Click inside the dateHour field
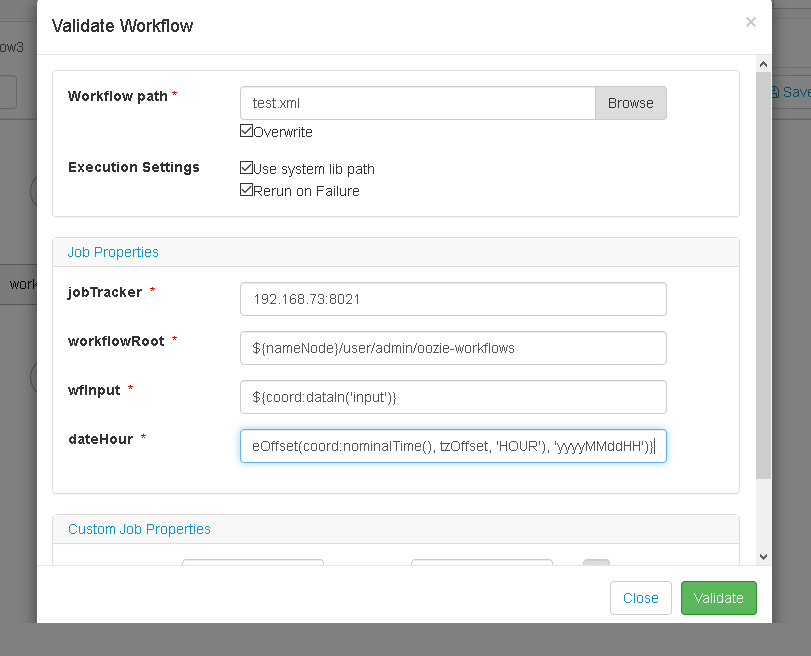This screenshot has height=656, width=811. [452, 446]
